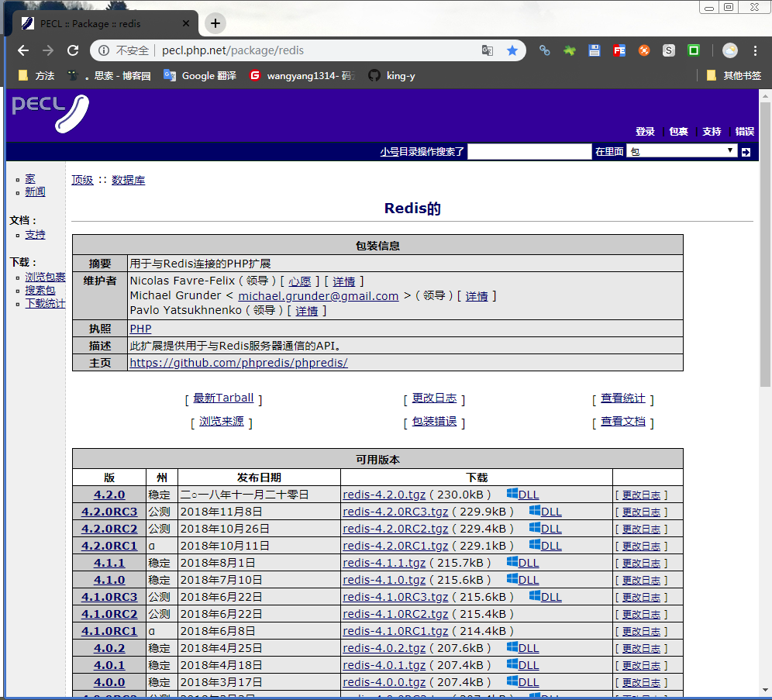The width and height of the screenshot is (772, 700).
Task: Click the scrollbar down arrow
Action: tap(765, 690)
